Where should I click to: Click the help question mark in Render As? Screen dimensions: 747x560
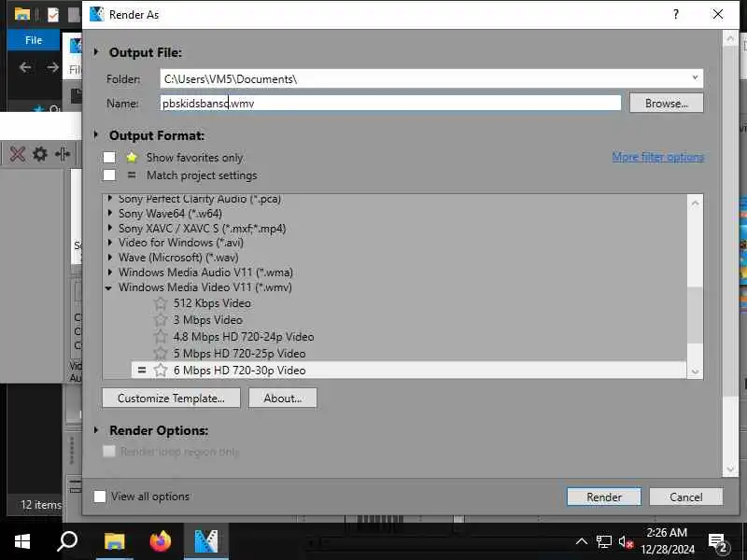click(x=675, y=14)
